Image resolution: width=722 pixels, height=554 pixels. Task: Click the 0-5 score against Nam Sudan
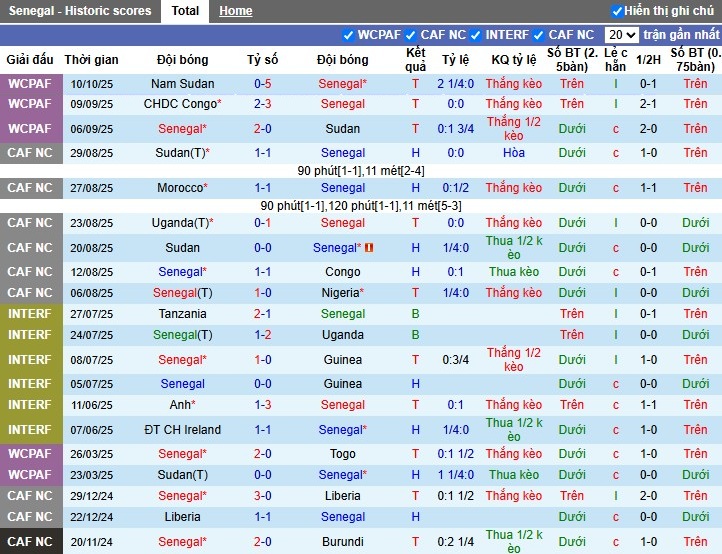[263, 84]
